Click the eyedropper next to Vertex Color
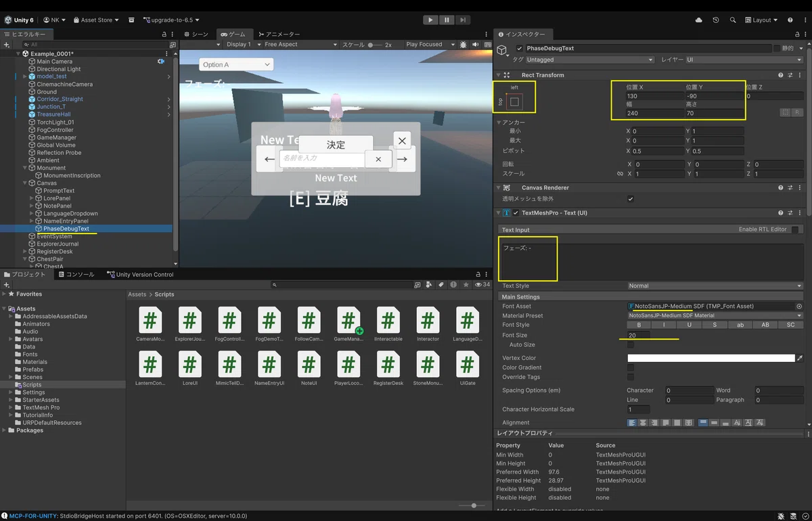Image resolution: width=812 pixels, height=521 pixels. 800,358
